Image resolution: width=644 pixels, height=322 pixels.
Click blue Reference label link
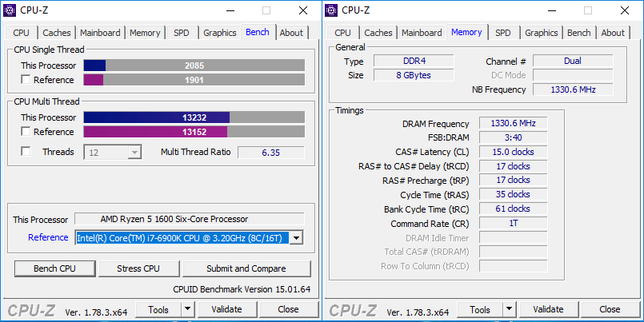coord(48,237)
